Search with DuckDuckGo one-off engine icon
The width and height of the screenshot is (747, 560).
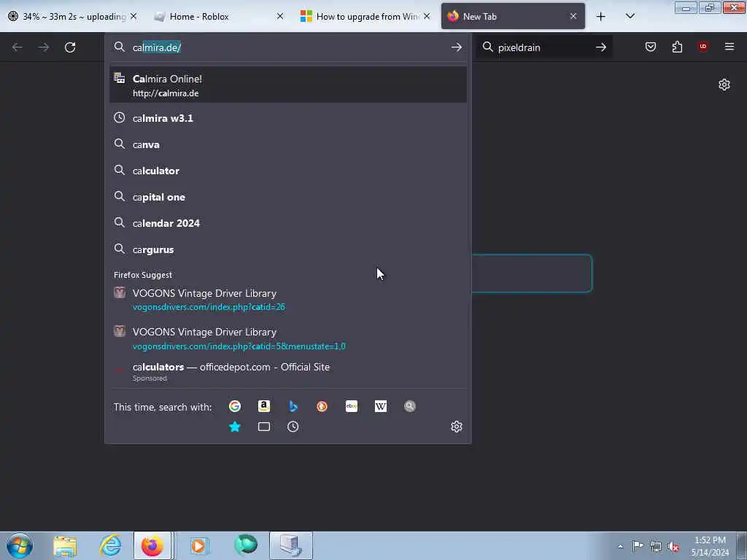(x=322, y=406)
